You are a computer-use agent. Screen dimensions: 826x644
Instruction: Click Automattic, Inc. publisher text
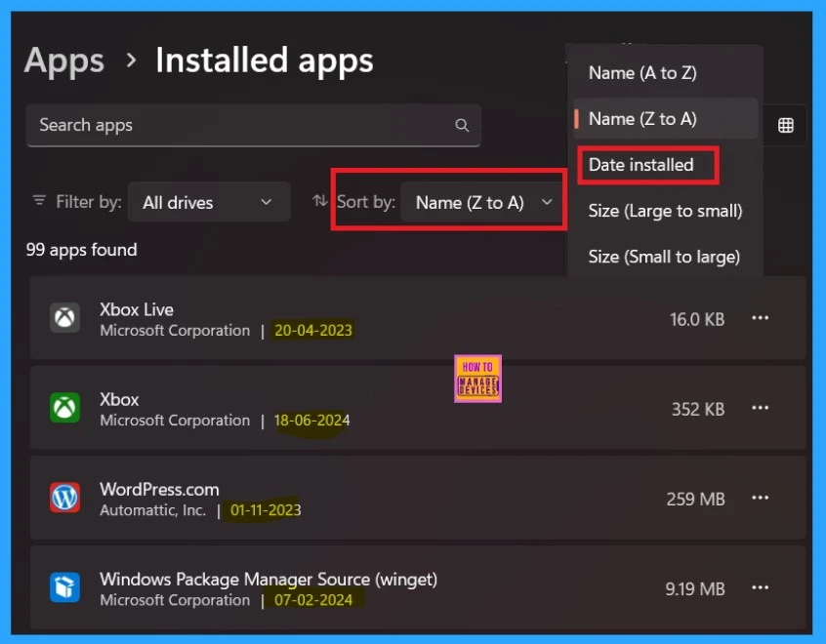pos(152,509)
